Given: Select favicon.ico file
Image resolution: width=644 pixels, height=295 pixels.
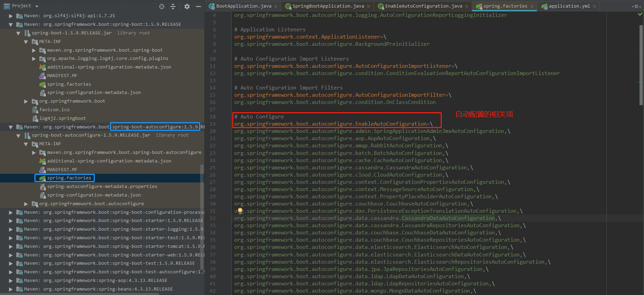Looking at the screenshot, I should click(x=54, y=110).
